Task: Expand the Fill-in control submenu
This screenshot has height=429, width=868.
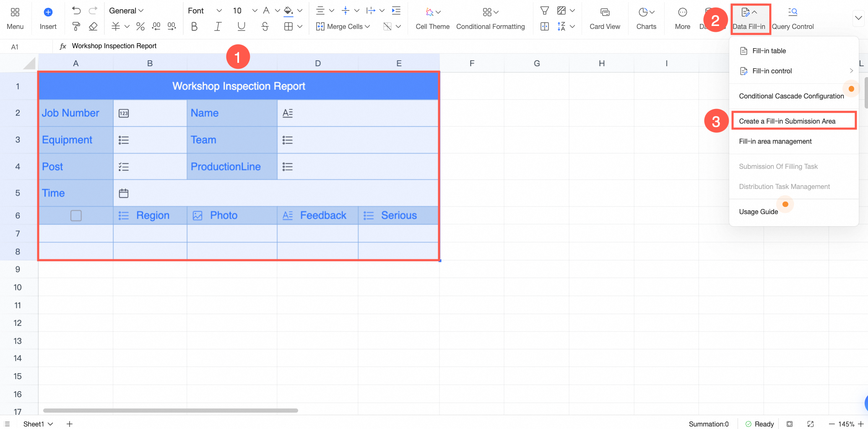Action: [794, 71]
